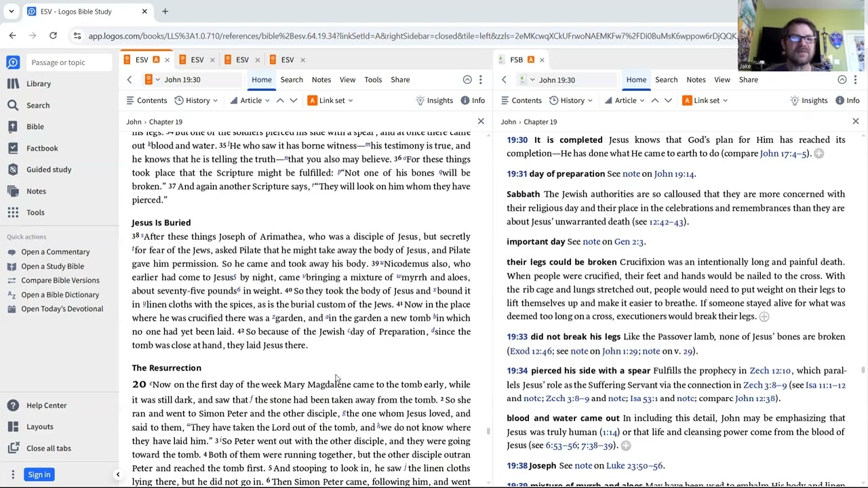Open the FSB panel kebab menu
Image resolution: width=868 pixels, height=488 pixels.
click(x=855, y=80)
